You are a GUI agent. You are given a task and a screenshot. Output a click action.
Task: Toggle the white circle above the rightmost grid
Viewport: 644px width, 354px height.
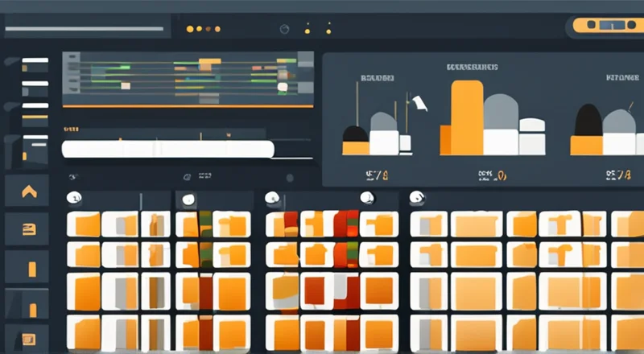(x=416, y=197)
